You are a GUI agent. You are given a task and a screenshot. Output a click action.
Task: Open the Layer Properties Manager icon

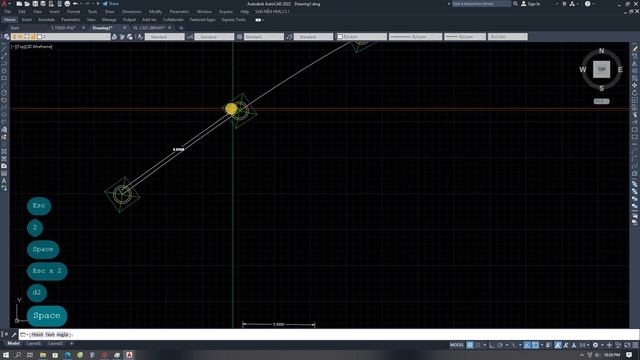tap(7, 37)
